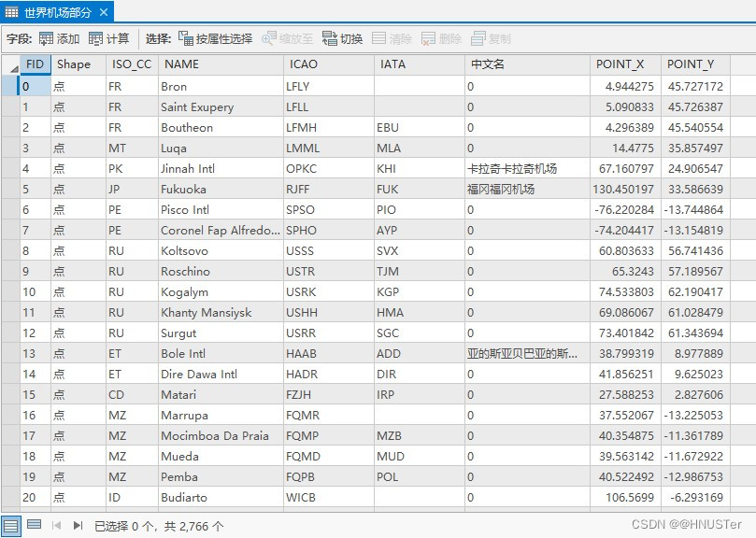Sort by ISO_CC column header
Viewport: 756px width, 538px height.
(132, 64)
